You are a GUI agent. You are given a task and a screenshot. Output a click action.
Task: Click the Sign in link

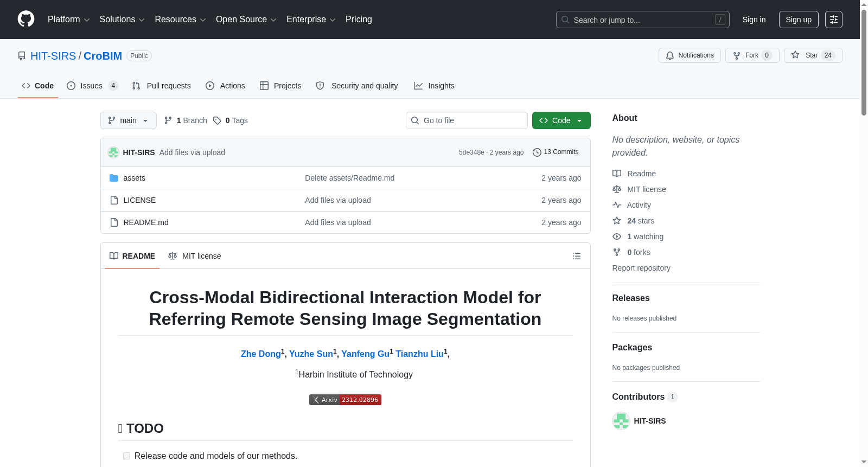[754, 20]
